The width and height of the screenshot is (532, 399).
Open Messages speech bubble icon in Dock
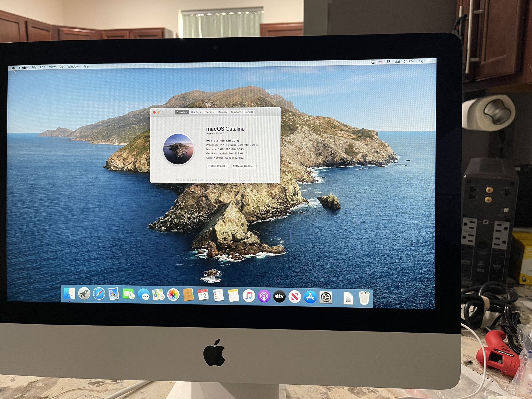coord(143,295)
